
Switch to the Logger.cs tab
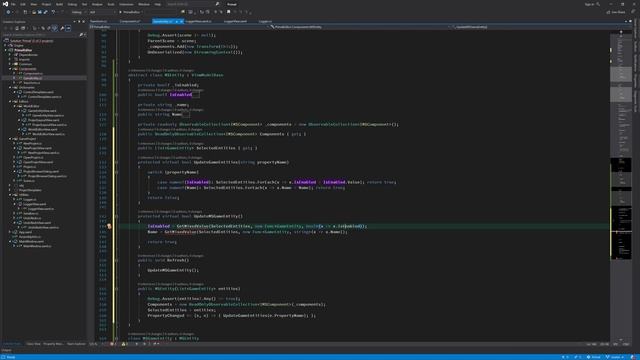265,21
